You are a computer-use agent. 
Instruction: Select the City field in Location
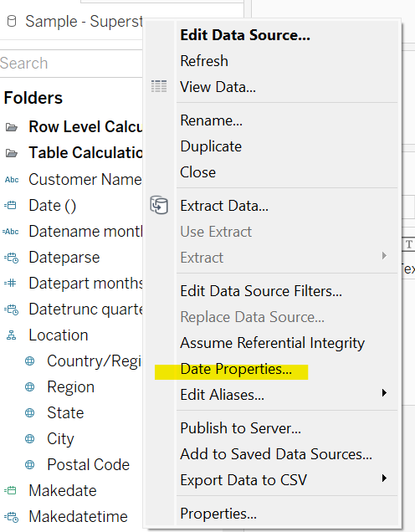tap(60, 439)
